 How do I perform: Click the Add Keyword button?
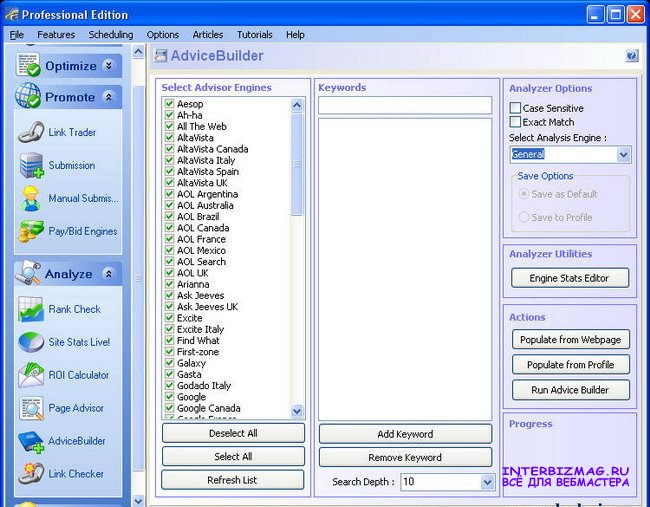tap(405, 434)
